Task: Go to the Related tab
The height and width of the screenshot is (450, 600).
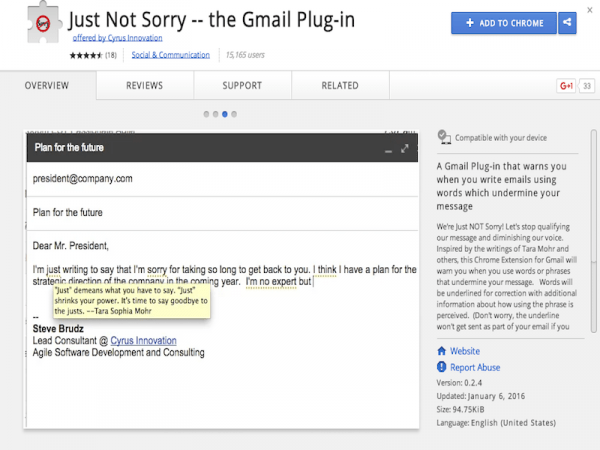Action: point(339,86)
